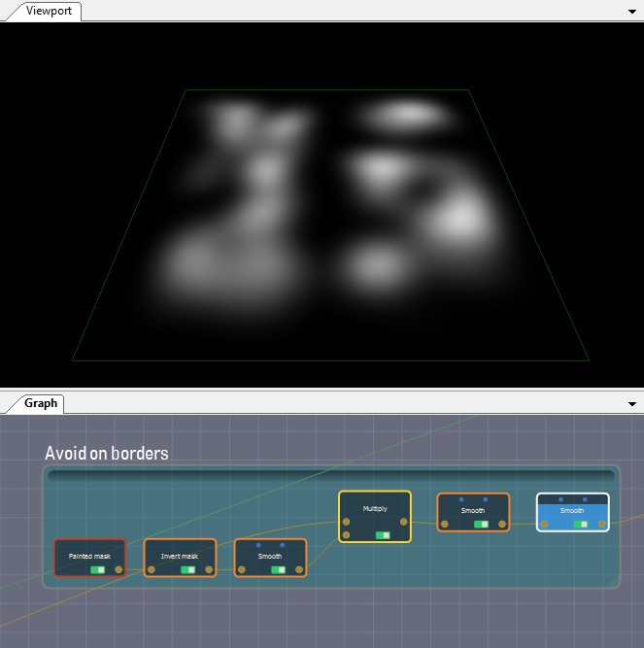
Task: Click the Multiply node's output port
Action: pos(403,522)
